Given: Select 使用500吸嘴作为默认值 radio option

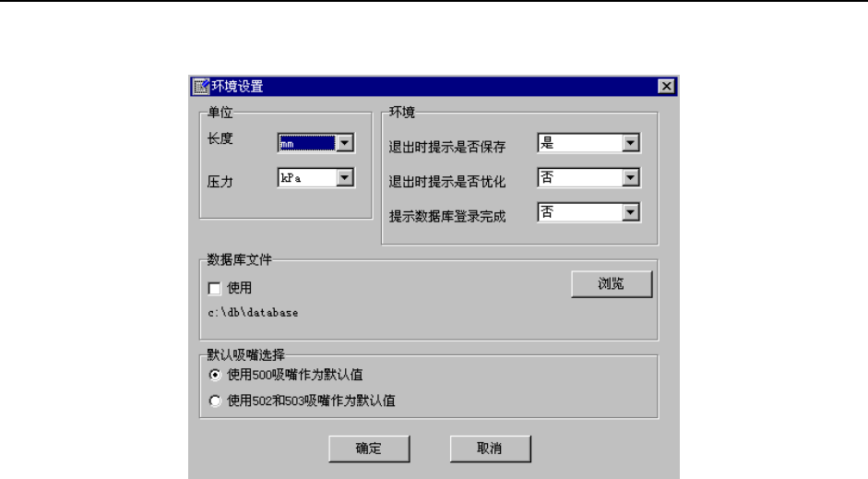Looking at the screenshot, I should [215, 375].
